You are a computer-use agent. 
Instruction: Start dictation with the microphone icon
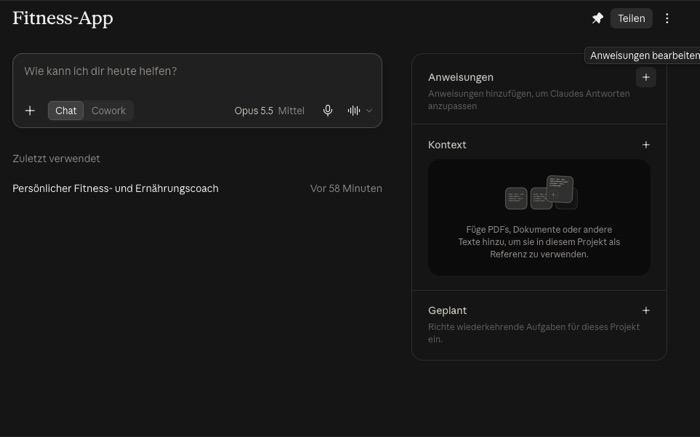tap(328, 110)
